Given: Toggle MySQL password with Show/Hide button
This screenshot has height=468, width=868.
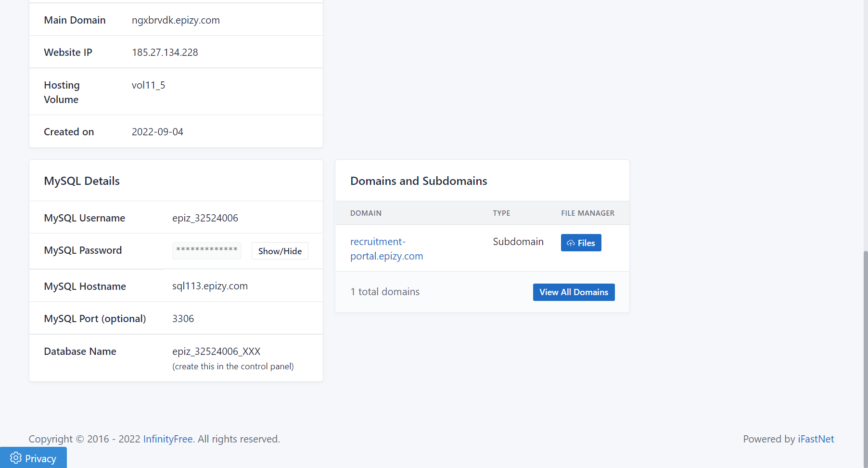Looking at the screenshot, I should pyautogui.click(x=280, y=251).
